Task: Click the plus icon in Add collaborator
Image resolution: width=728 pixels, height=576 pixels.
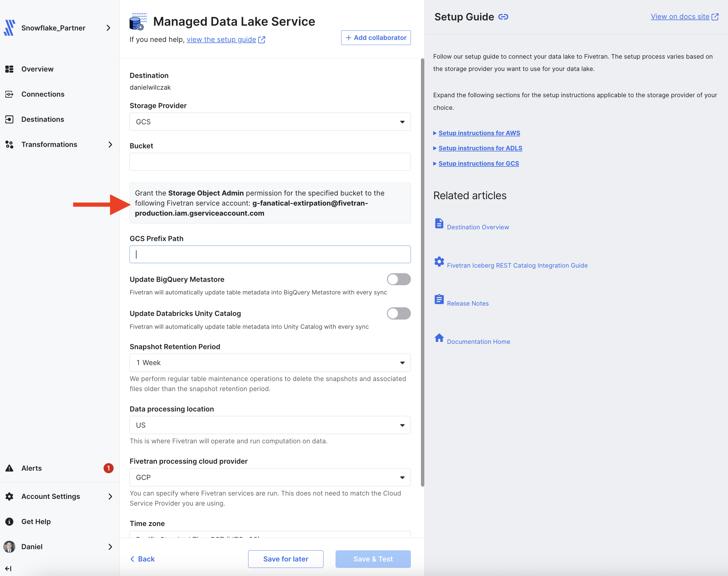Action: click(x=348, y=38)
